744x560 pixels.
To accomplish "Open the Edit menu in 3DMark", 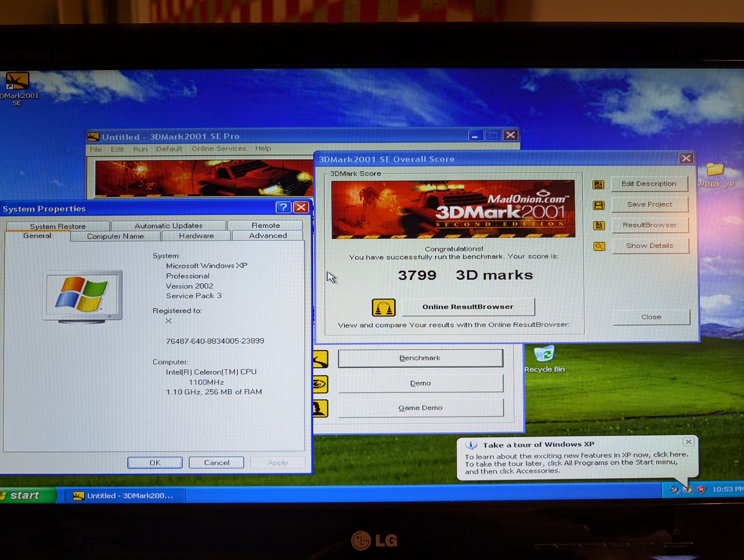I will click(117, 149).
